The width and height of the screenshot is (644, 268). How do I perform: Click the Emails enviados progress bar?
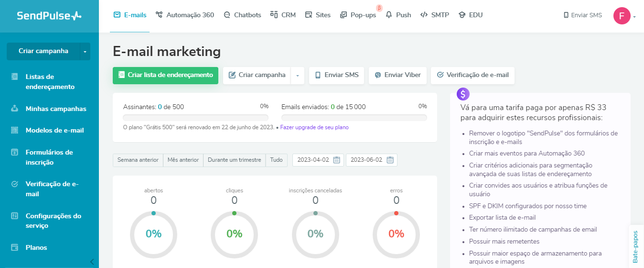[x=354, y=117]
